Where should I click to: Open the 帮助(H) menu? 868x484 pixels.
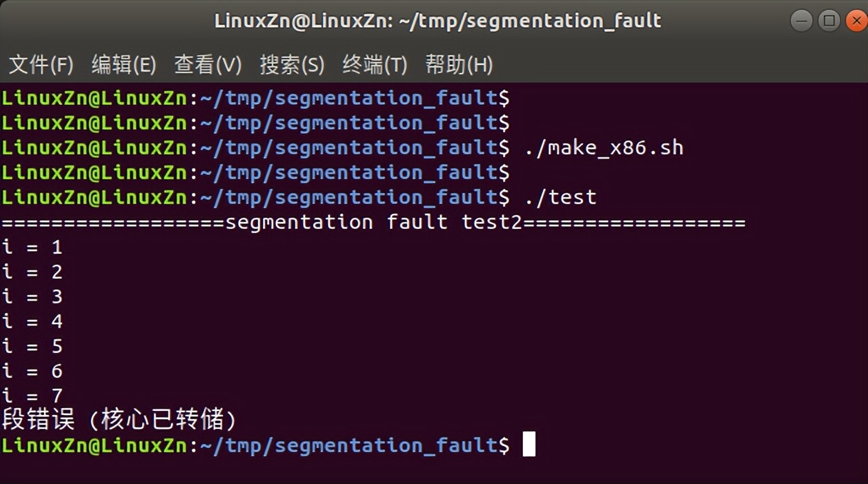pyautogui.click(x=459, y=65)
